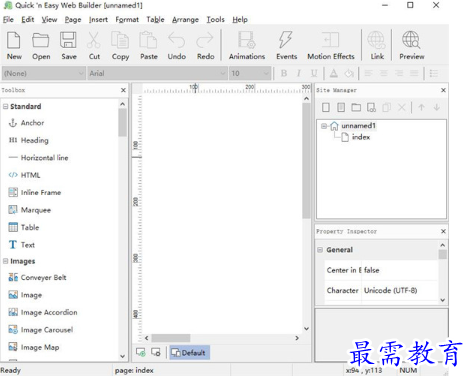Open the Insert menu
The width and height of the screenshot is (471, 385).
(98, 20)
